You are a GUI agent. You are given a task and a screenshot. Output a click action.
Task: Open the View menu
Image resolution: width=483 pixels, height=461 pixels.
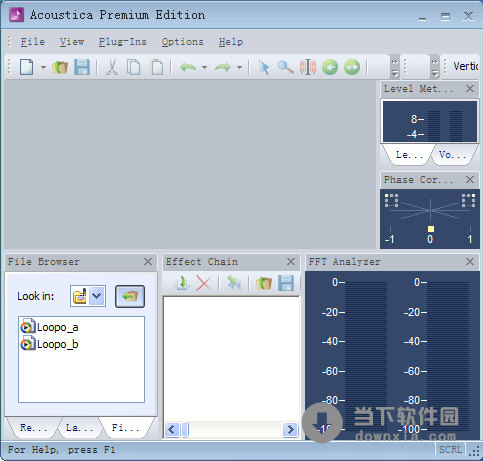pyautogui.click(x=72, y=42)
